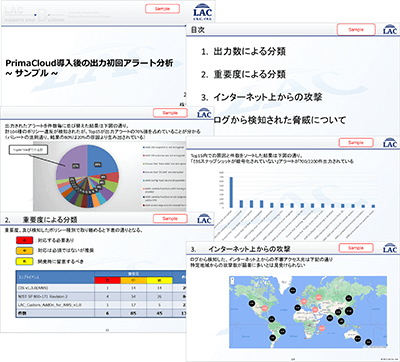Click the red 高 severity swatch
Viewport: 400px width, 362px height.
point(24,240)
